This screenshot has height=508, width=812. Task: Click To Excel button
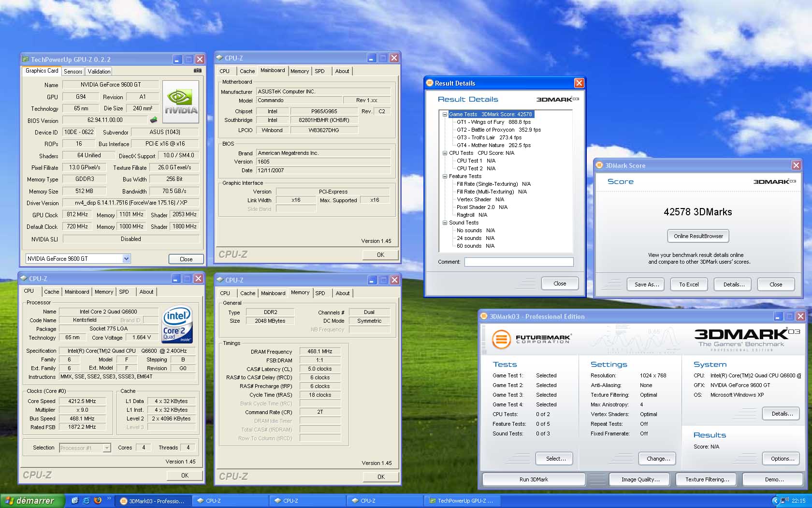(689, 284)
